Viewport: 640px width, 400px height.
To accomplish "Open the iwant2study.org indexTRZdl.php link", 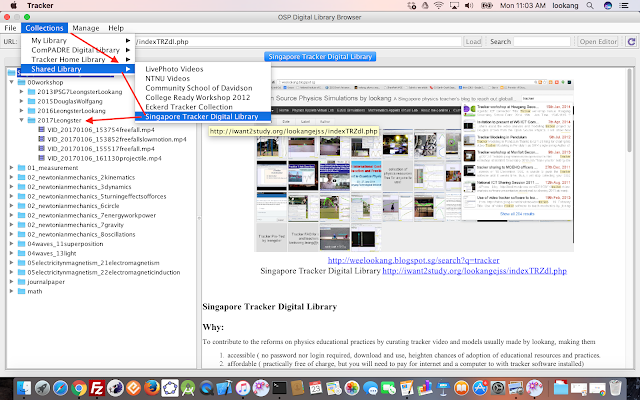I will (474, 271).
